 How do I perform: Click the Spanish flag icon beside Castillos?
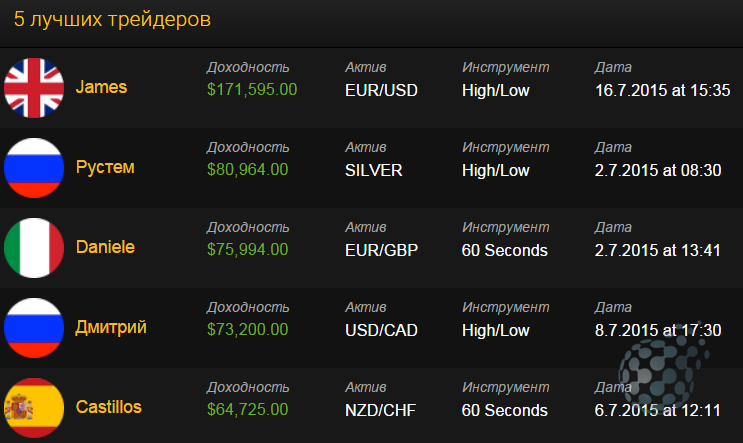coord(34,408)
